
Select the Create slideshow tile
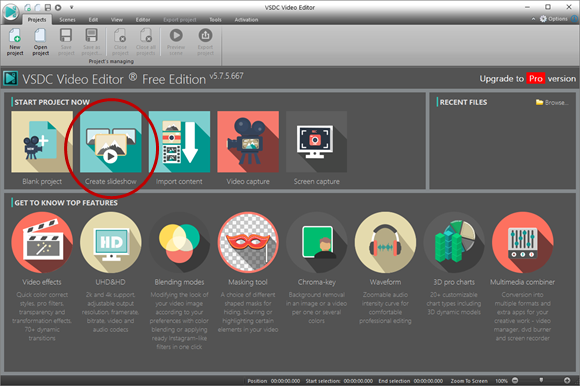click(111, 142)
